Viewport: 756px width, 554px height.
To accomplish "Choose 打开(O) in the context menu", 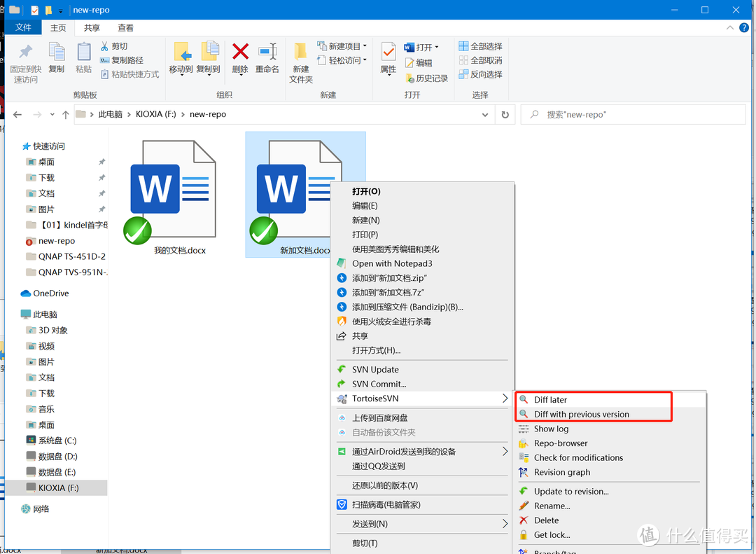I will pos(422,191).
